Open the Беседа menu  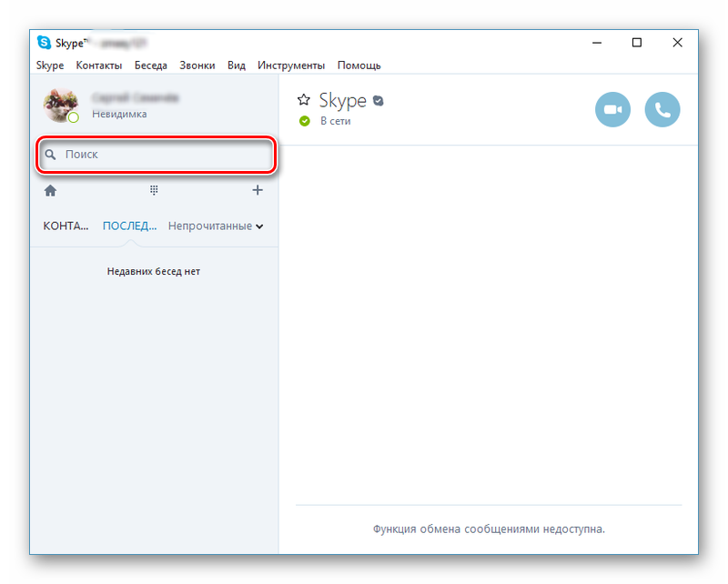(151, 65)
